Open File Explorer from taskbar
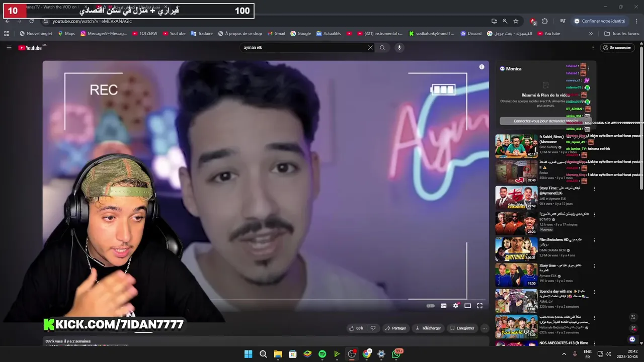644x362 pixels. (278, 354)
